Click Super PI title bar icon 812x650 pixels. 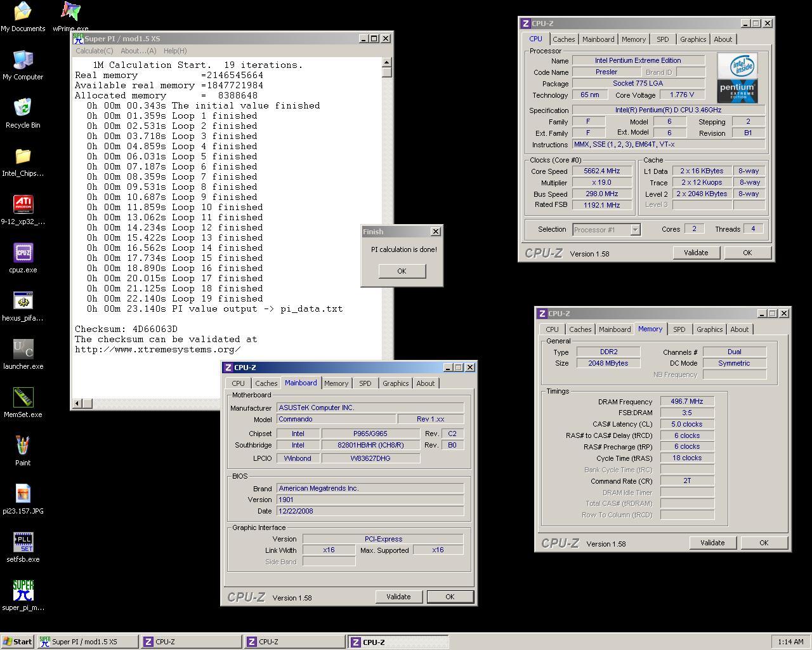point(79,39)
